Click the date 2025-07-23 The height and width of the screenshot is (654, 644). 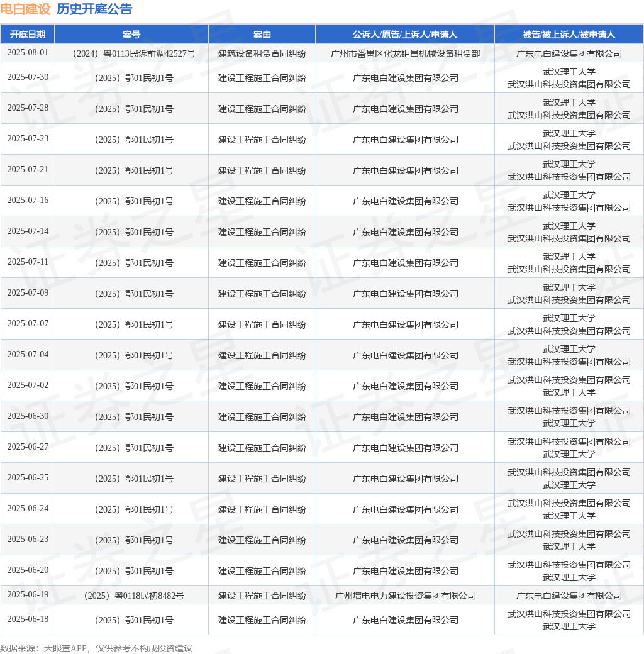tap(28, 139)
